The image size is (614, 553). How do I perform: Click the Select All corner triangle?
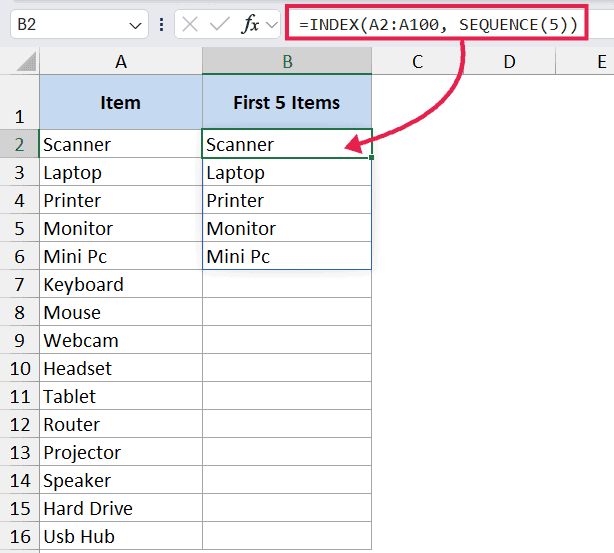(x=27, y=62)
